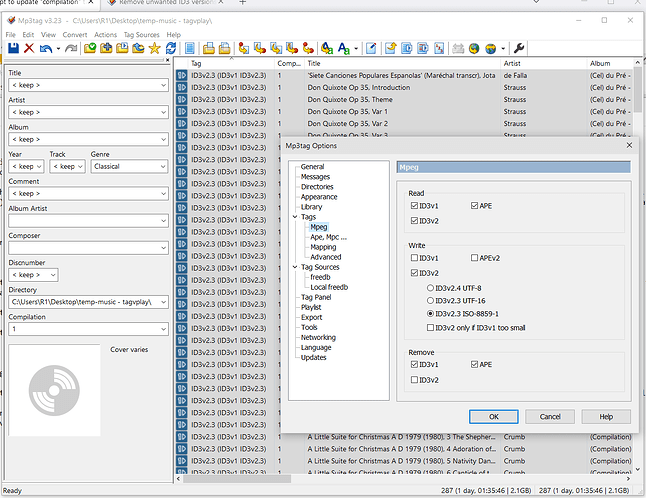Undo the last change in the toolbar
The image size is (646, 500).
pyautogui.click(x=46, y=49)
